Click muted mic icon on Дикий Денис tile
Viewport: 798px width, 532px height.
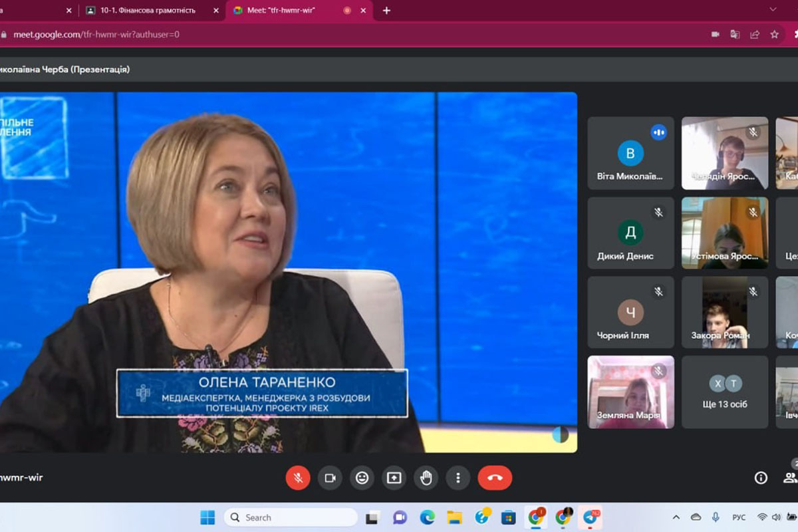659,212
